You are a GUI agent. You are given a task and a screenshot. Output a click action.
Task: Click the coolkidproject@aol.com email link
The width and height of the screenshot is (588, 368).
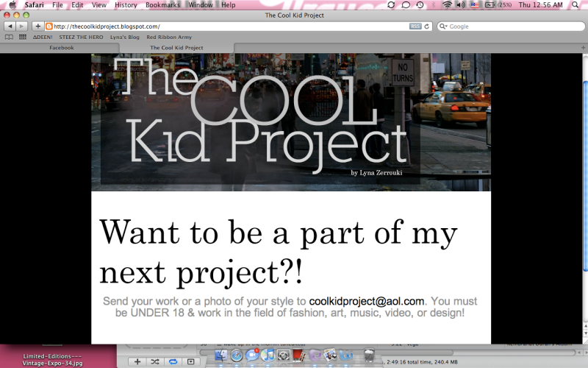[x=366, y=301]
